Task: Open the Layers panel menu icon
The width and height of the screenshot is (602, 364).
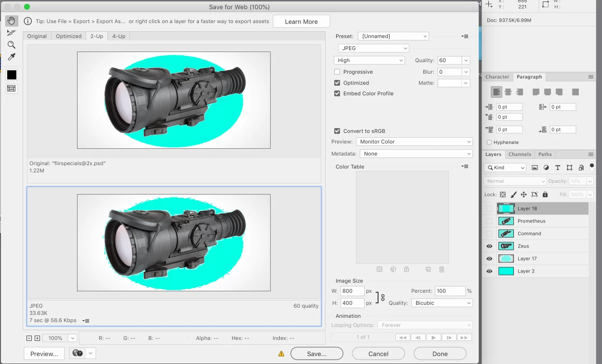Action: pos(591,155)
